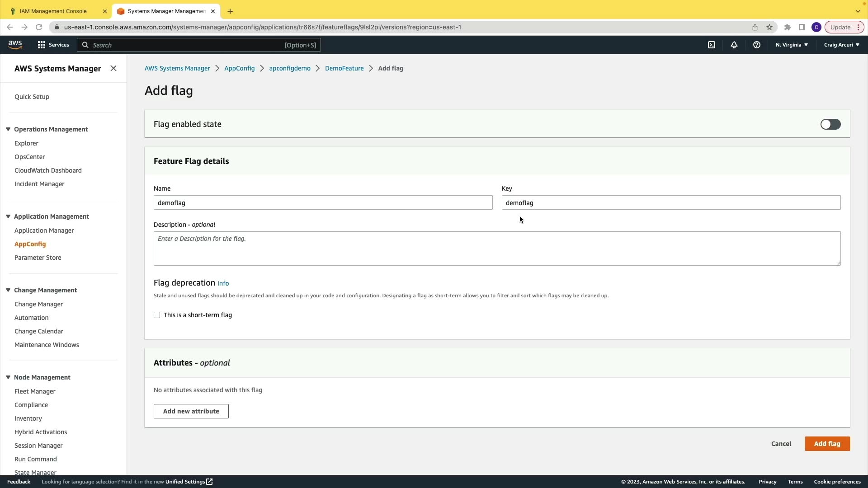Click the AWS logo home icon
Viewport: 868px width, 488px height.
pyautogui.click(x=15, y=44)
